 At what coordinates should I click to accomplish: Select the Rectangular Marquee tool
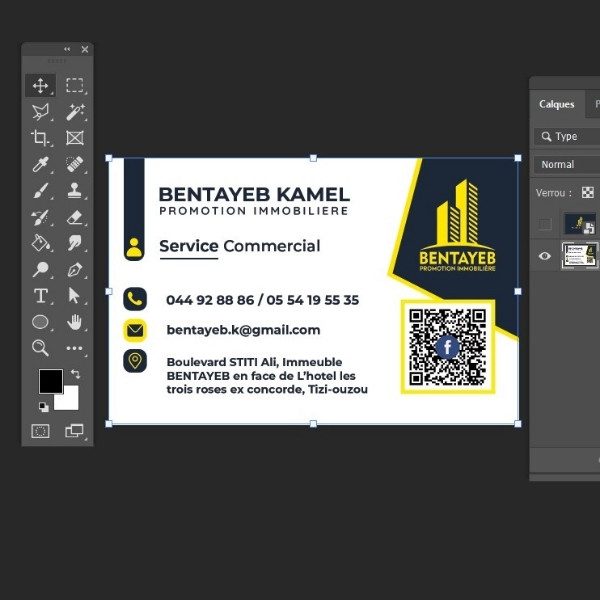click(75, 85)
